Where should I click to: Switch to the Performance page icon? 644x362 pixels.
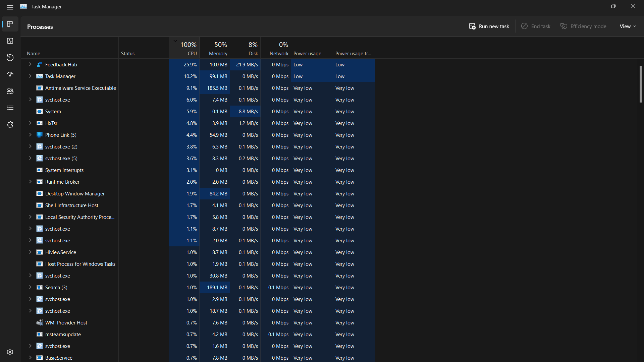(10, 41)
